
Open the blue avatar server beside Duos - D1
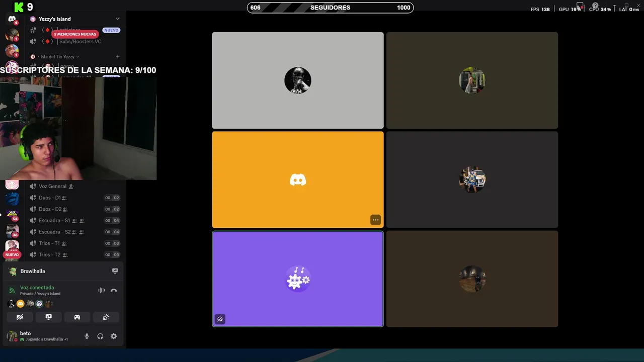(12, 199)
